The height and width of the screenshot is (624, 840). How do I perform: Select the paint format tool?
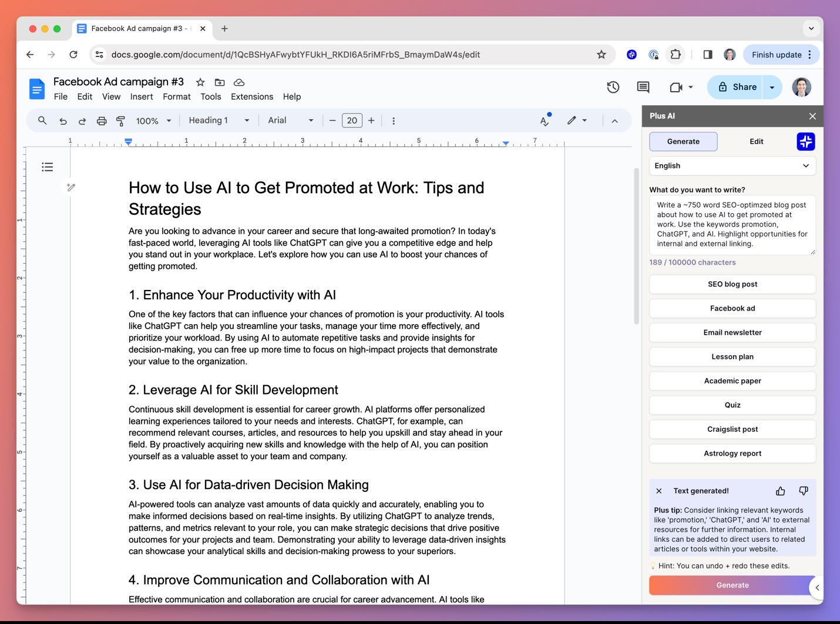click(121, 120)
